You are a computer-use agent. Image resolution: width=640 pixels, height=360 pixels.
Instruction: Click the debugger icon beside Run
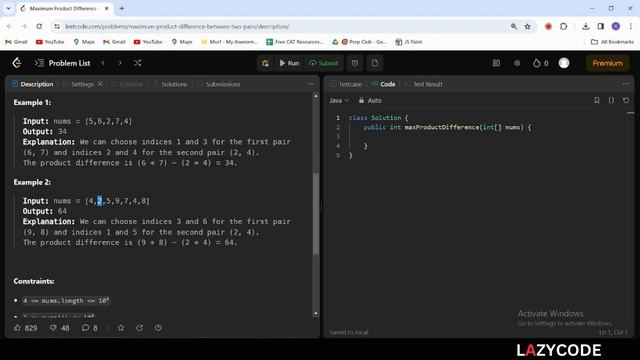point(265,63)
